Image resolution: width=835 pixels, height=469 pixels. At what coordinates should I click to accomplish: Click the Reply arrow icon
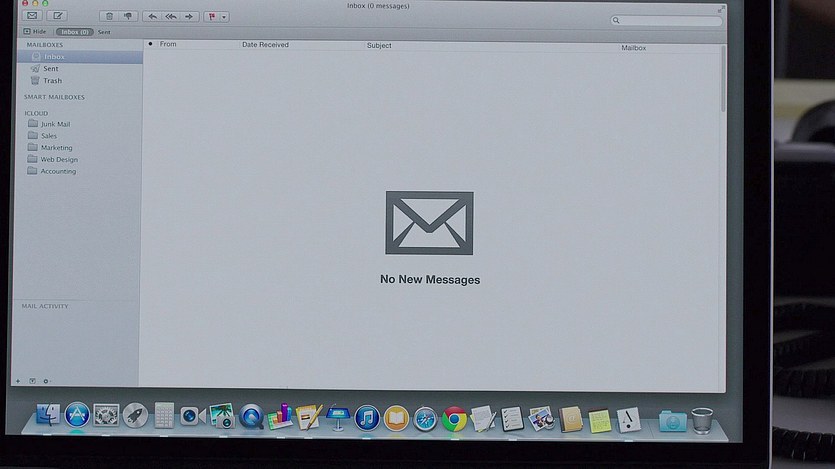pyautogui.click(x=152, y=16)
